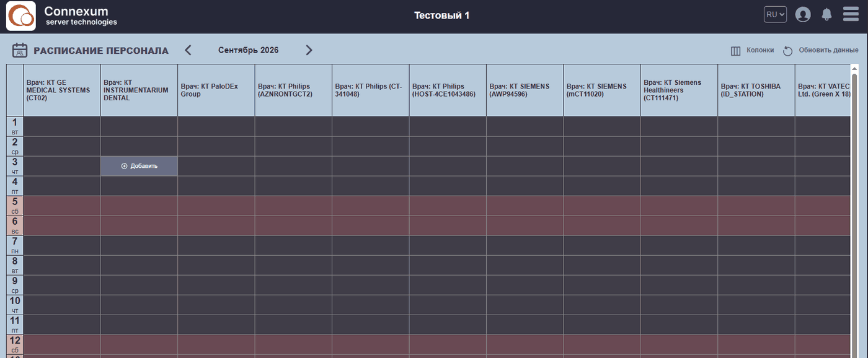Click the plus icon in Добавить

tap(124, 166)
